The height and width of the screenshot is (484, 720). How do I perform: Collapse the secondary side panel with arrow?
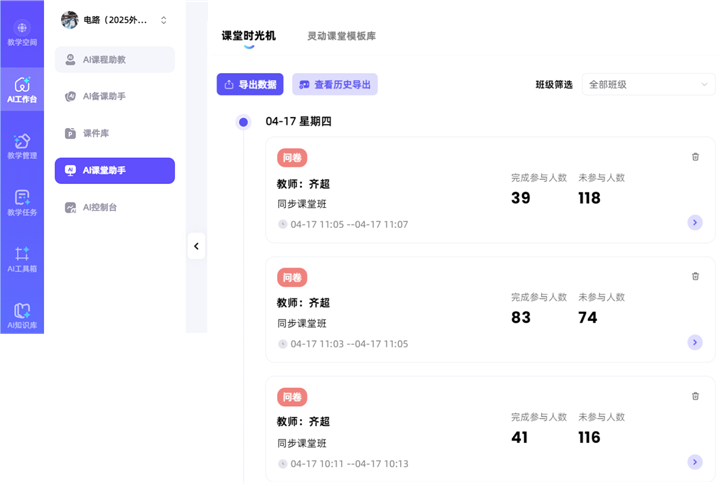196,246
